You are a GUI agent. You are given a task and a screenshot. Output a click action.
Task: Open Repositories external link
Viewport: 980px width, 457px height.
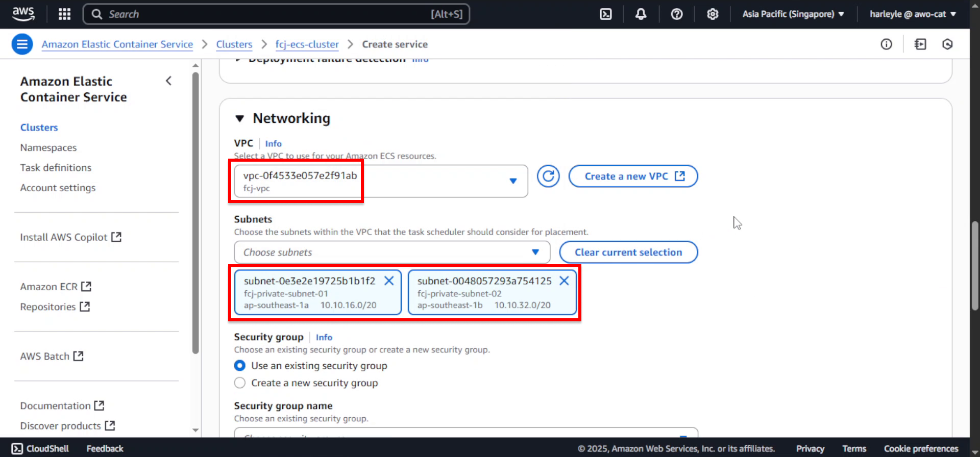point(55,307)
